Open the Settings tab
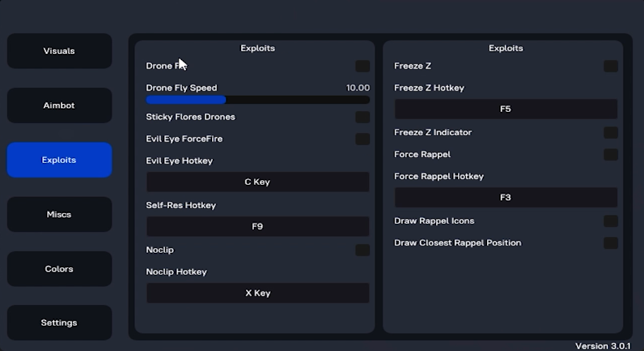 (59, 323)
